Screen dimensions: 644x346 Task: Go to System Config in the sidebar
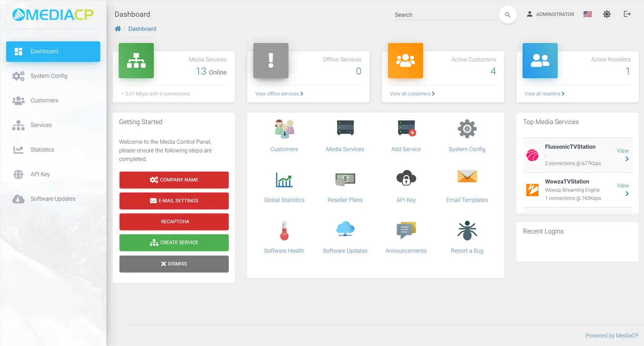(49, 76)
